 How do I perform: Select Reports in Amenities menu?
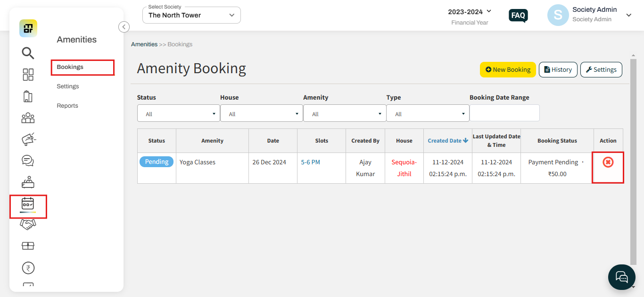67,106
